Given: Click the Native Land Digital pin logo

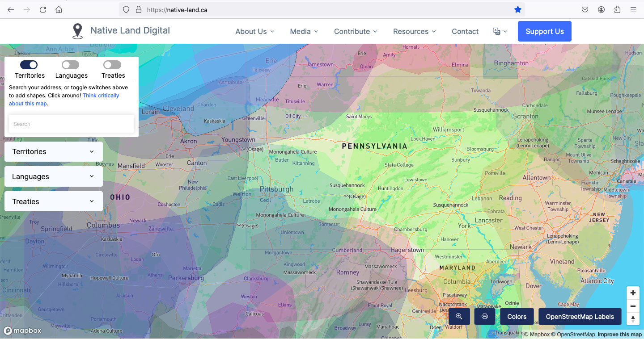Looking at the screenshot, I should [x=77, y=31].
